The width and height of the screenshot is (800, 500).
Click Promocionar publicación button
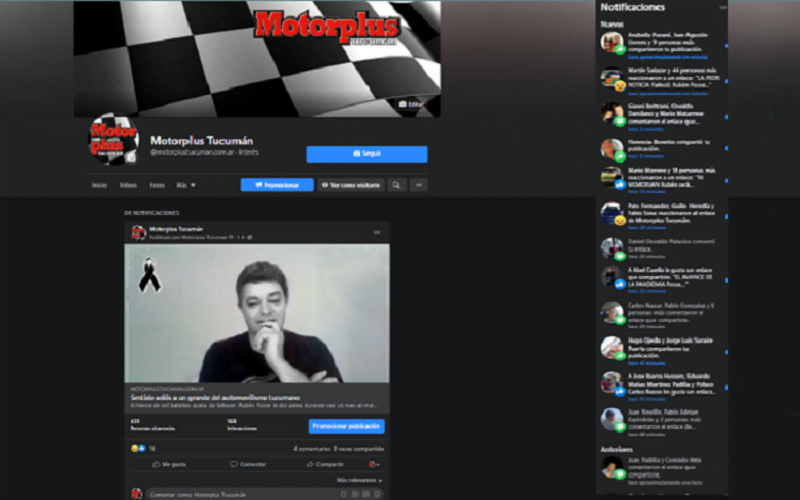(346, 427)
